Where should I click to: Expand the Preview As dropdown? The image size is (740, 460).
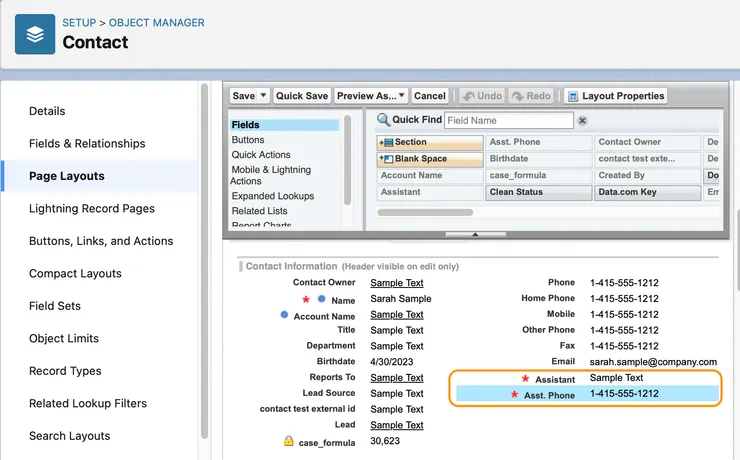point(401,96)
